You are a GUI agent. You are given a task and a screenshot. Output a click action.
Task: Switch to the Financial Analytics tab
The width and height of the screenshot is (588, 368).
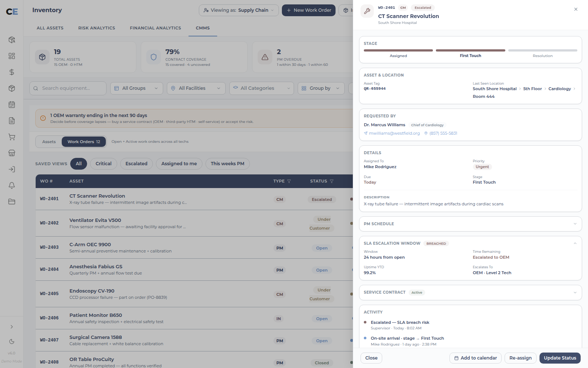pyautogui.click(x=155, y=28)
